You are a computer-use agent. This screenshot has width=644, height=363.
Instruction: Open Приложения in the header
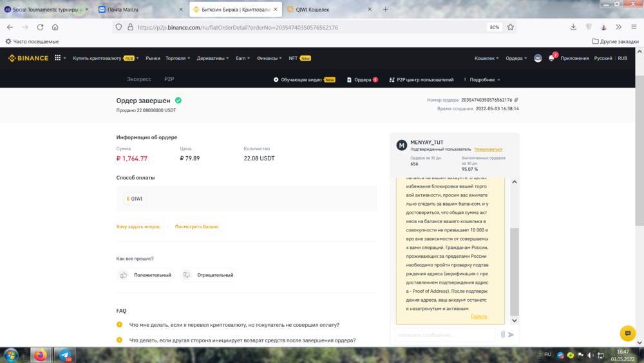(x=574, y=59)
